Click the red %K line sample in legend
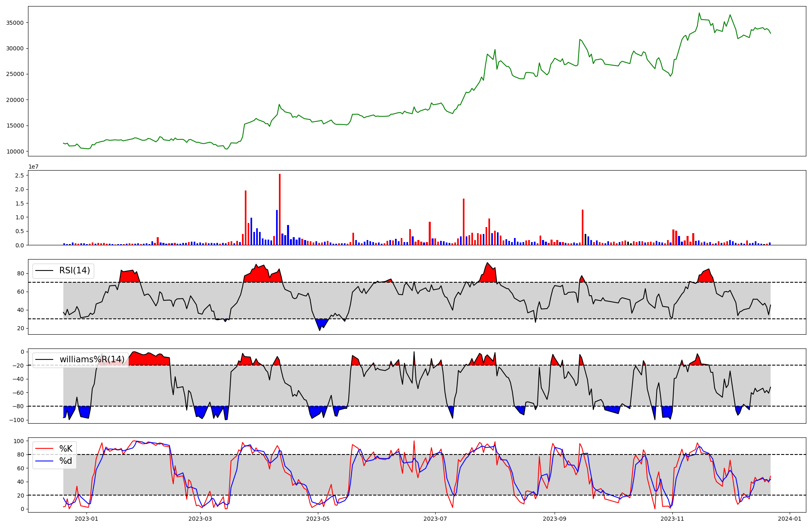This screenshot has width=812, height=528. pos(44,449)
